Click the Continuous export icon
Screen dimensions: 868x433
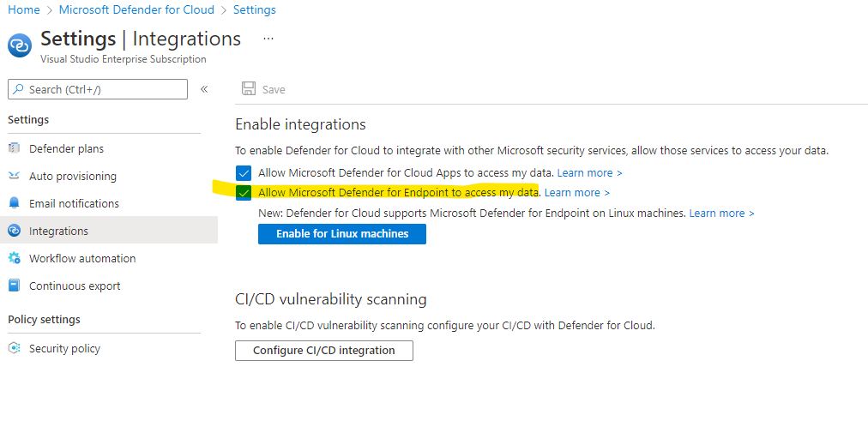click(x=14, y=286)
